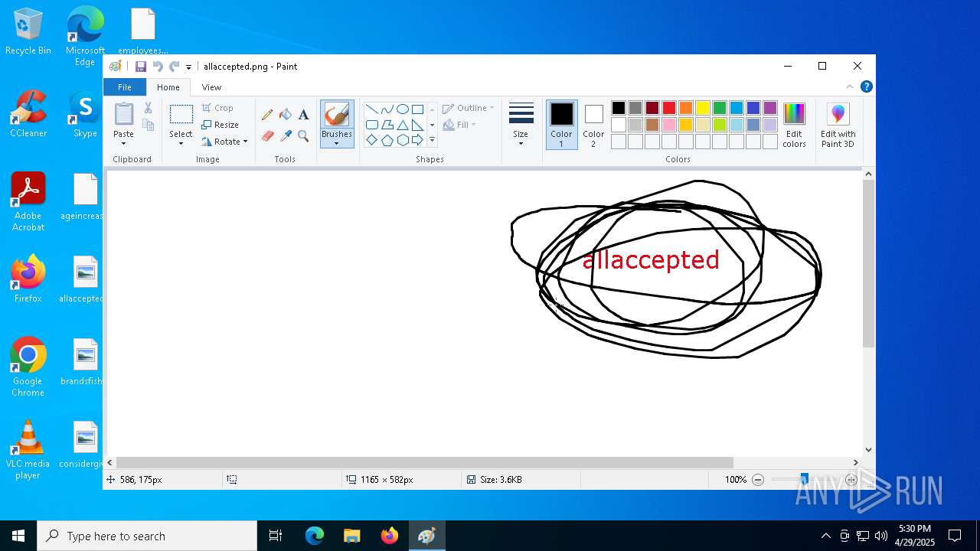Choose the Hexagon shape
Screen dimensions: 980x551
(x=402, y=140)
